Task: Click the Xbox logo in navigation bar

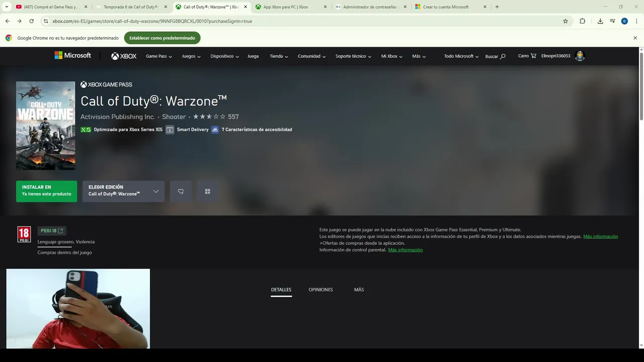Action: point(124,56)
